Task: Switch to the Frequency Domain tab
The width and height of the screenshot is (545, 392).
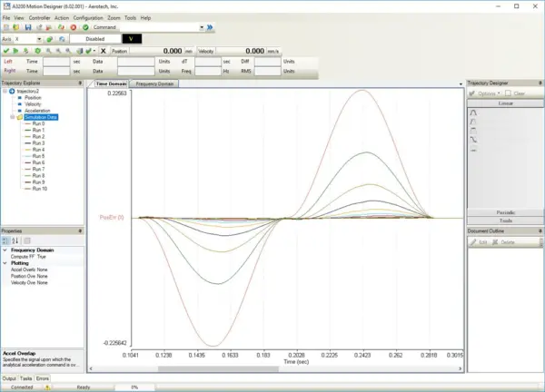Action: click(154, 83)
